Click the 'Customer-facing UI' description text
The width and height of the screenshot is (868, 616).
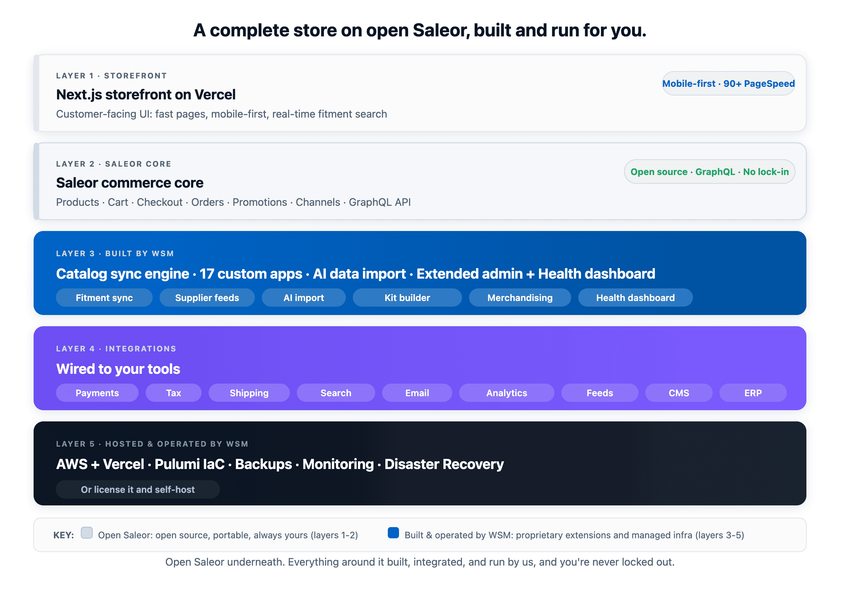pos(222,114)
